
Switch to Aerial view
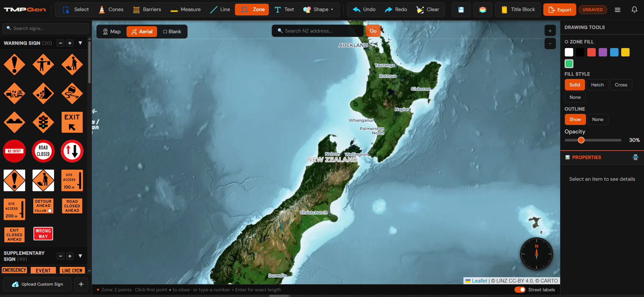coord(142,32)
